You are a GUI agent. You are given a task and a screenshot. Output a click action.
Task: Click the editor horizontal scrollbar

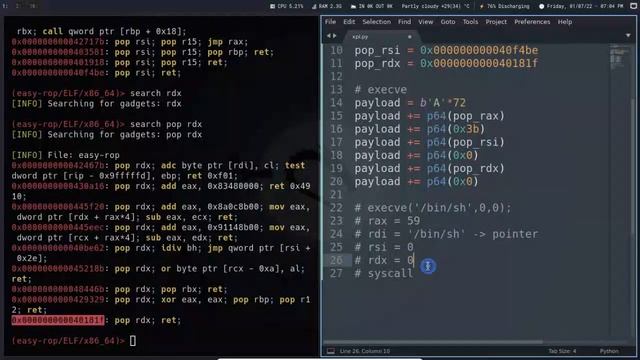pyautogui.click(x=433, y=342)
